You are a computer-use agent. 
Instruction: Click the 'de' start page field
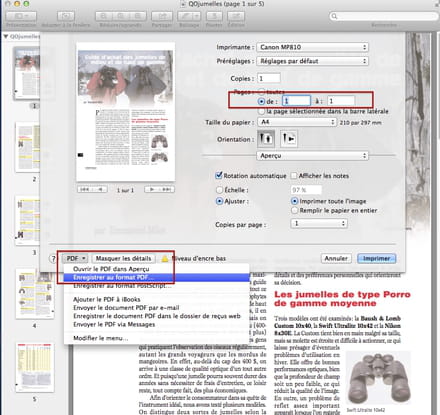click(296, 101)
